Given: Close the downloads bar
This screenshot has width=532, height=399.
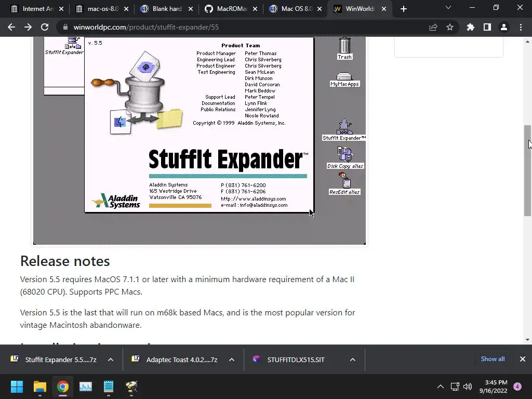Looking at the screenshot, I should click(x=523, y=359).
